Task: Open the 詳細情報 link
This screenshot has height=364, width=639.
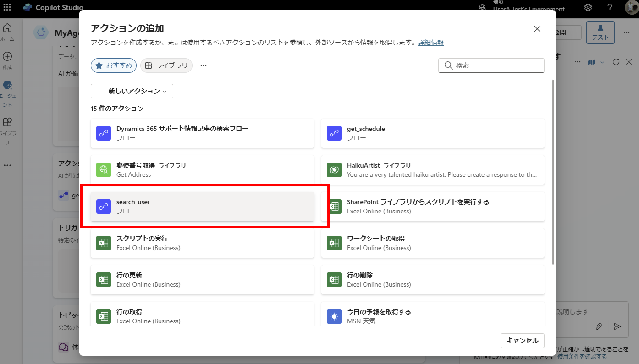Action: point(430,43)
